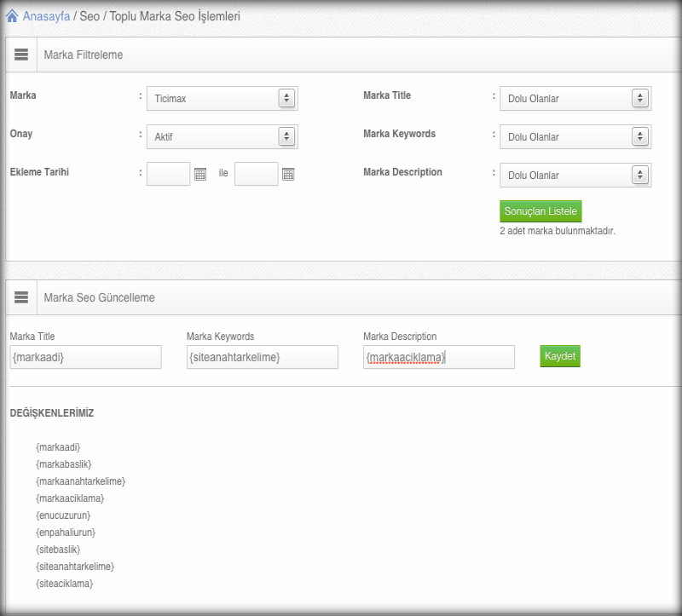Click the home icon beside Anasayfa

(x=13, y=15)
